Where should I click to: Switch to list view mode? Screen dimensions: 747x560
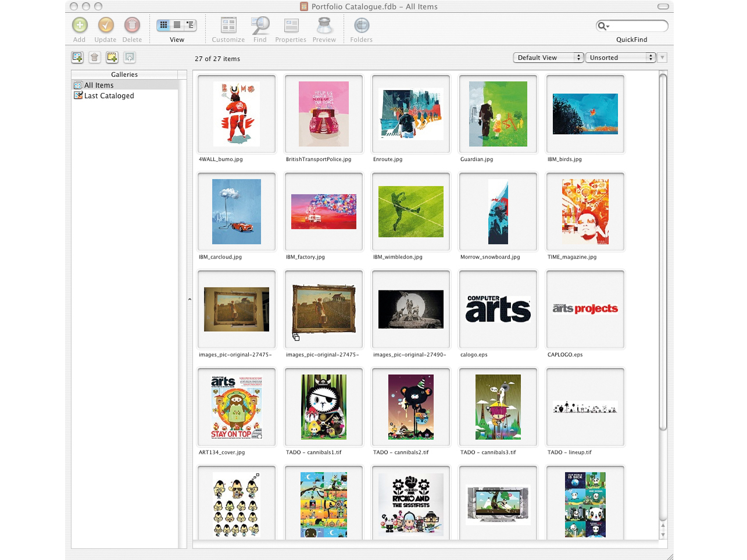177,25
